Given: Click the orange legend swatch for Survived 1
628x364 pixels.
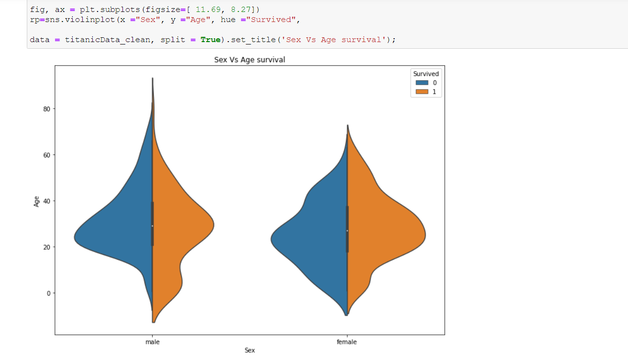Looking at the screenshot, I should (421, 91).
